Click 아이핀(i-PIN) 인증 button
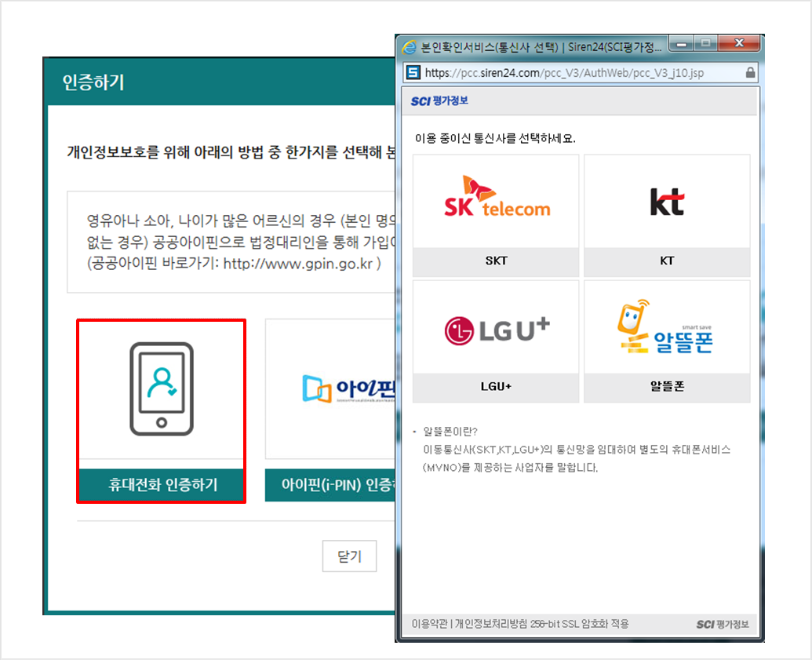This screenshot has width=812, height=660. (330, 485)
